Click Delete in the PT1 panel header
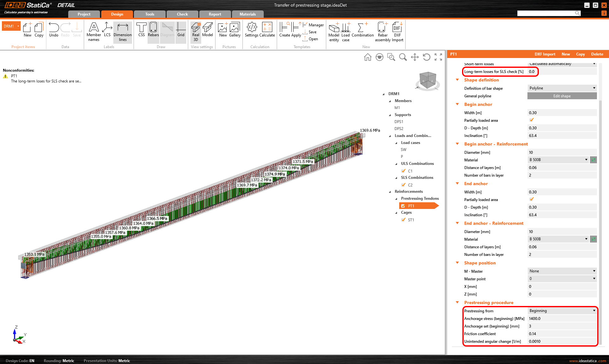The width and height of the screenshot is (609, 364). (x=597, y=54)
